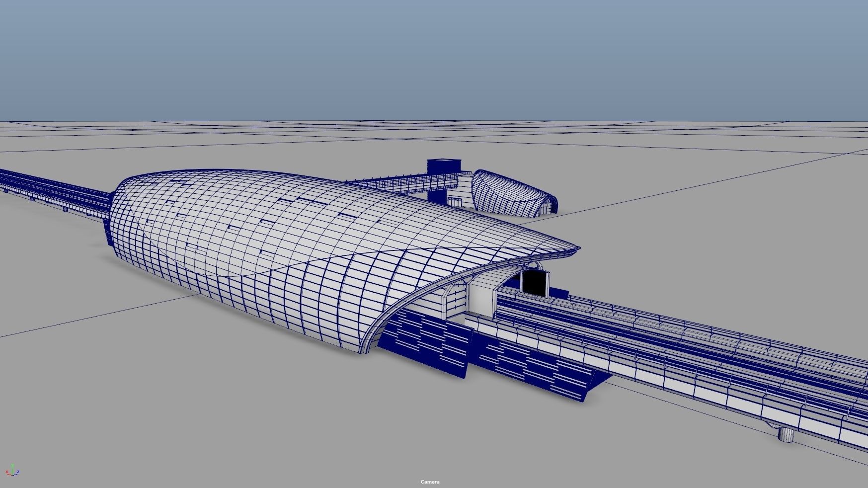Image resolution: width=868 pixels, height=488 pixels.
Task: Select the black tunnel doorway opening
Action: click(x=534, y=283)
